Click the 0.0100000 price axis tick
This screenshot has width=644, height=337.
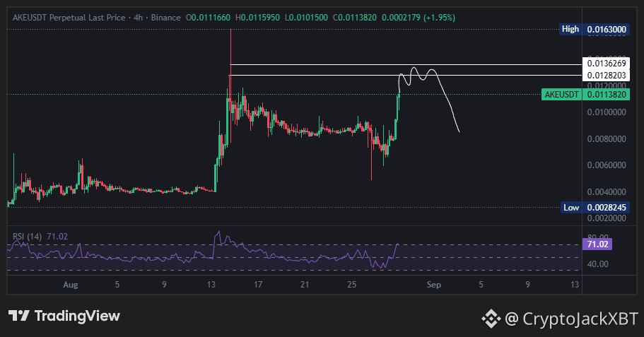pyautogui.click(x=607, y=112)
